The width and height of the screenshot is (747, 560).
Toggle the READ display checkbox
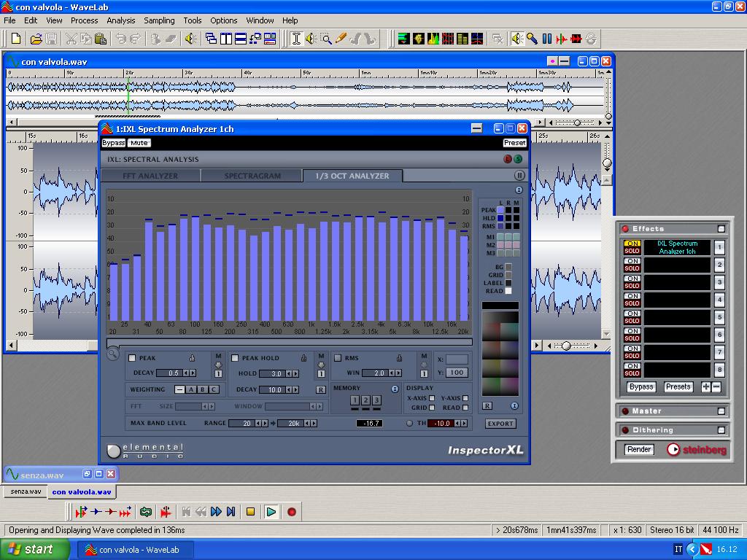(x=465, y=408)
